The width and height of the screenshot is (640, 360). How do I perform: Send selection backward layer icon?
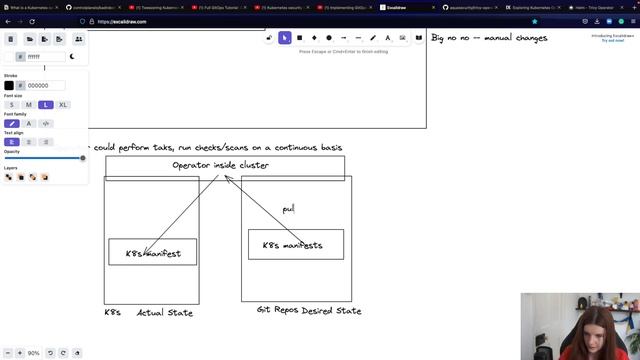click(x=21, y=177)
